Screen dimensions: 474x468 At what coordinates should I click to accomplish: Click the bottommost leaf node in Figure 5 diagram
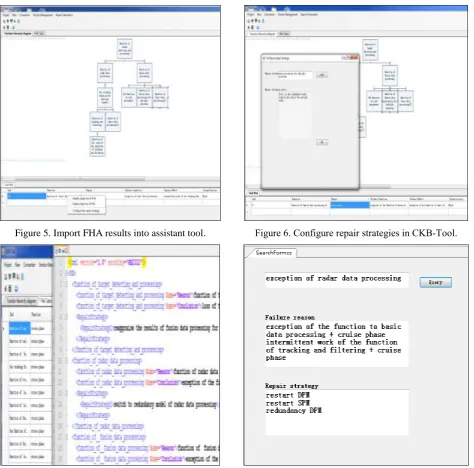[97, 146]
